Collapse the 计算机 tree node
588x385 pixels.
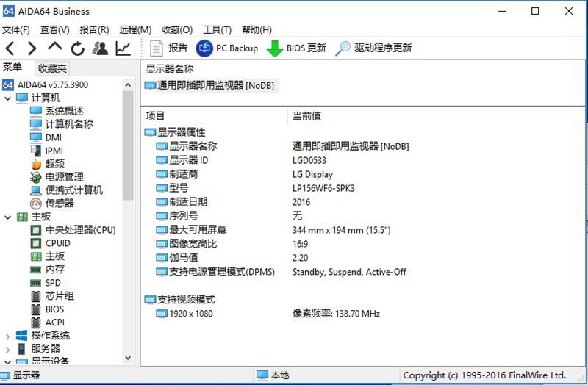point(8,98)
